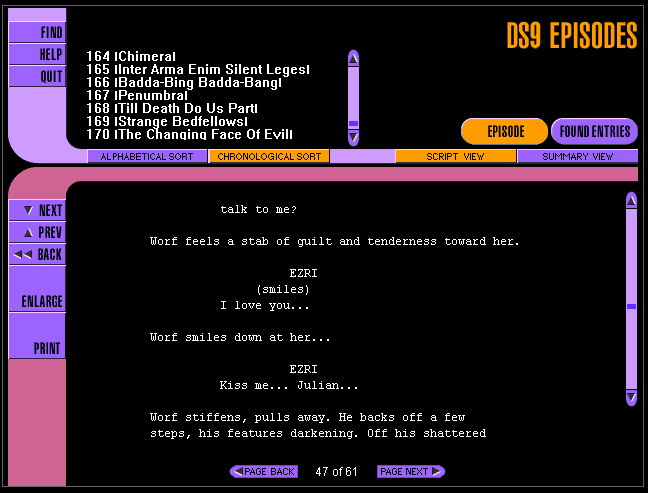Open the FIND function

(x=37, y=32)
